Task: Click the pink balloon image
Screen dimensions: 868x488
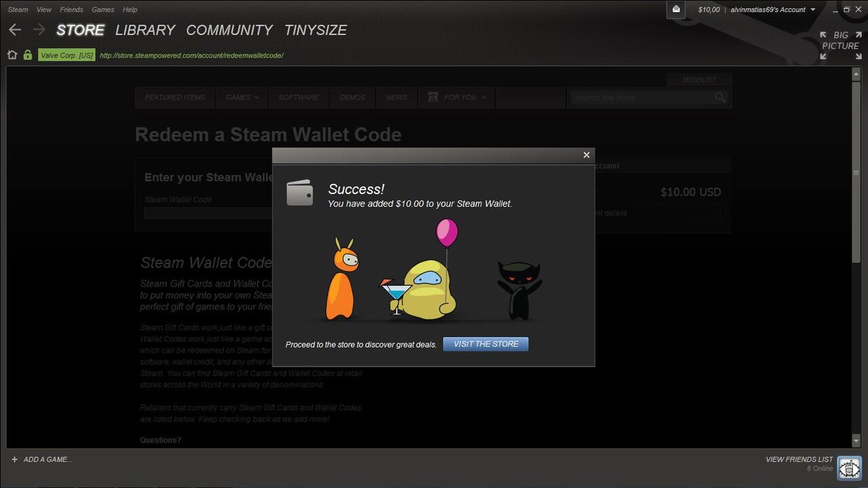Action: point(447,233)
